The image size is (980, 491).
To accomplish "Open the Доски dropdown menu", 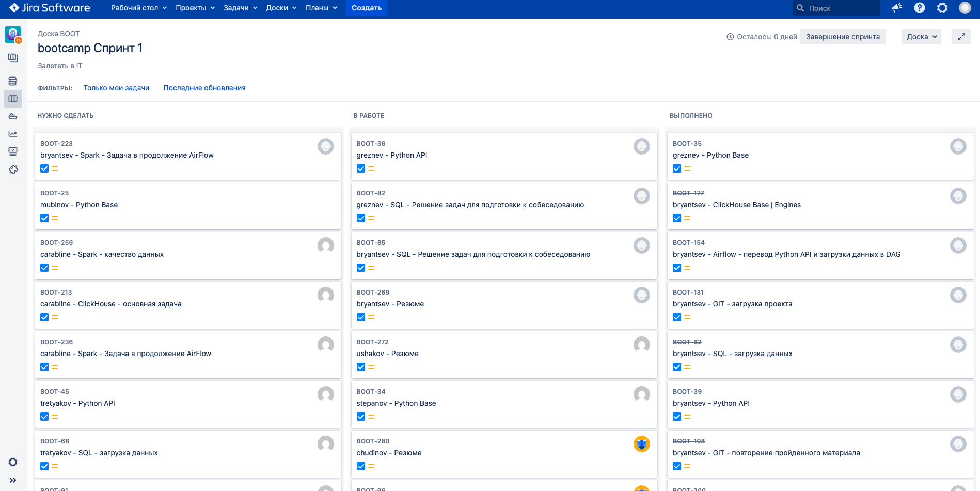I will (281, 8).
